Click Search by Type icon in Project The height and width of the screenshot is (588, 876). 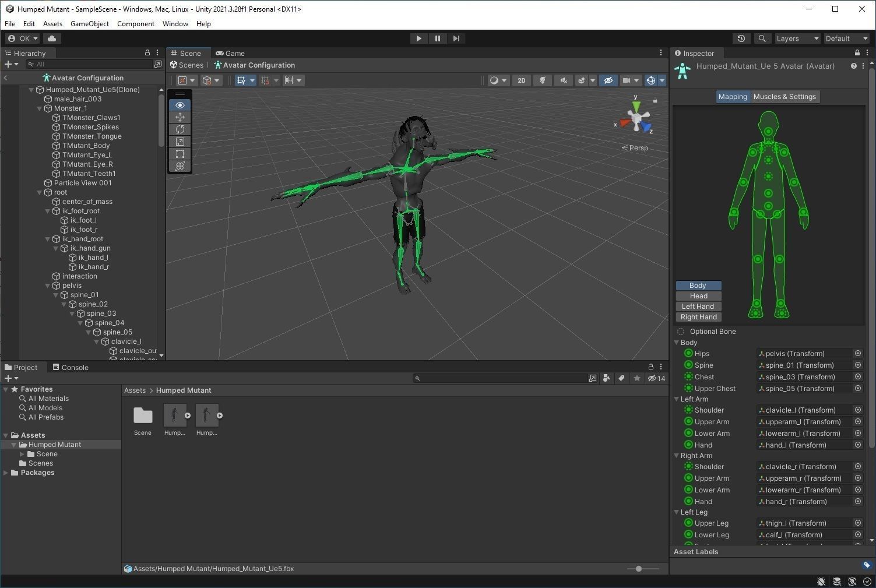pos(607,378)
